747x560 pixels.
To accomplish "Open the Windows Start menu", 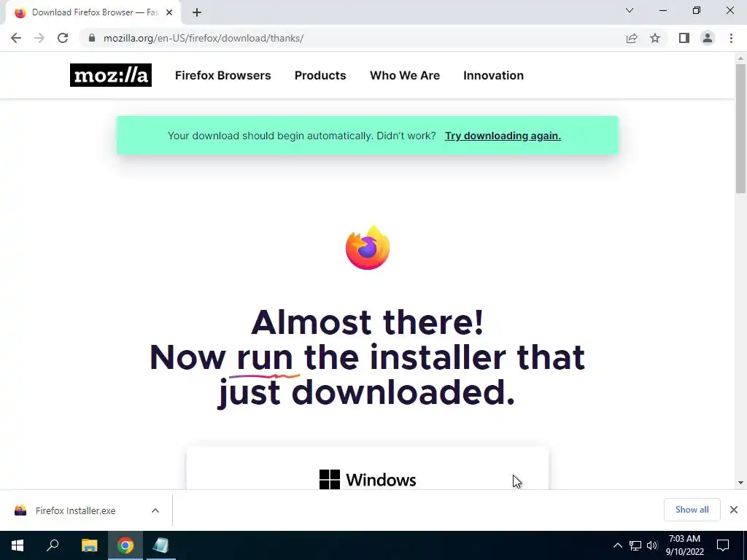I will tap(18, 545).
